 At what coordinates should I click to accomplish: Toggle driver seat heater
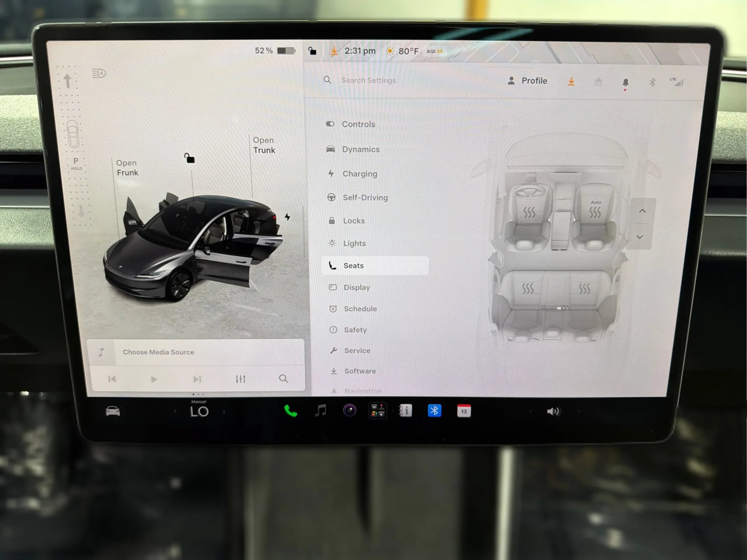coord(529,212)
